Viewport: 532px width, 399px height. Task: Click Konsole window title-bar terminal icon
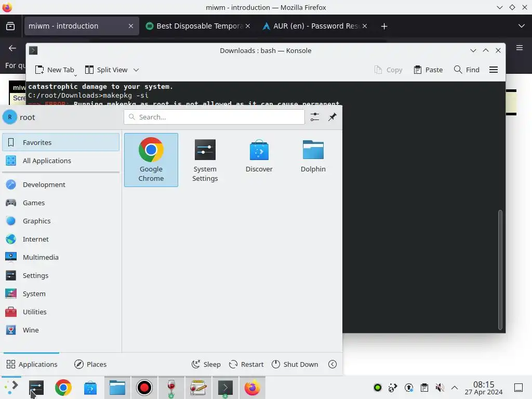click(x=33, y=50)
